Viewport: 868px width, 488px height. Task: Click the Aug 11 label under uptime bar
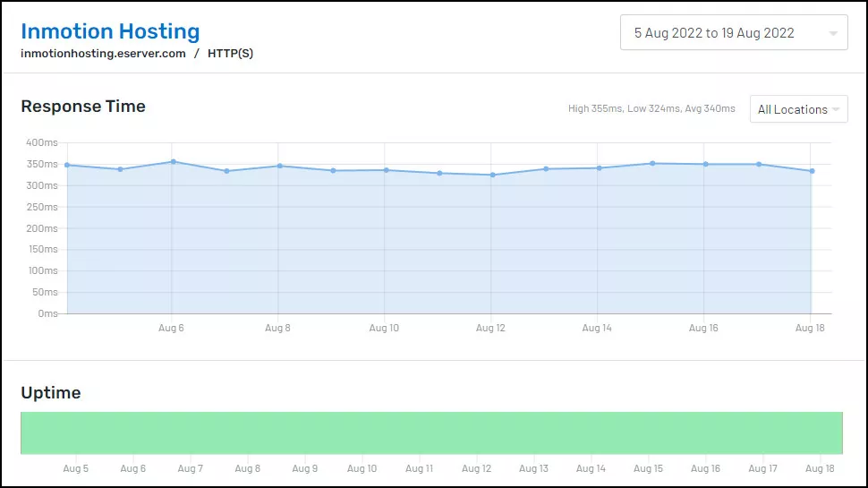(419, 468)
